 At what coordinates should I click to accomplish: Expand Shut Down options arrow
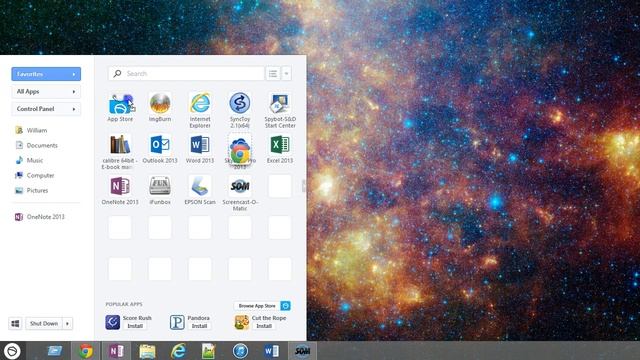[67, 323]
